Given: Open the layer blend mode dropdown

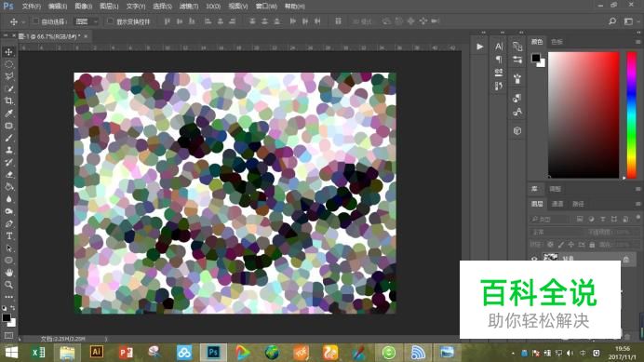Looking at the screenshot, I should (x=556, y=232).
